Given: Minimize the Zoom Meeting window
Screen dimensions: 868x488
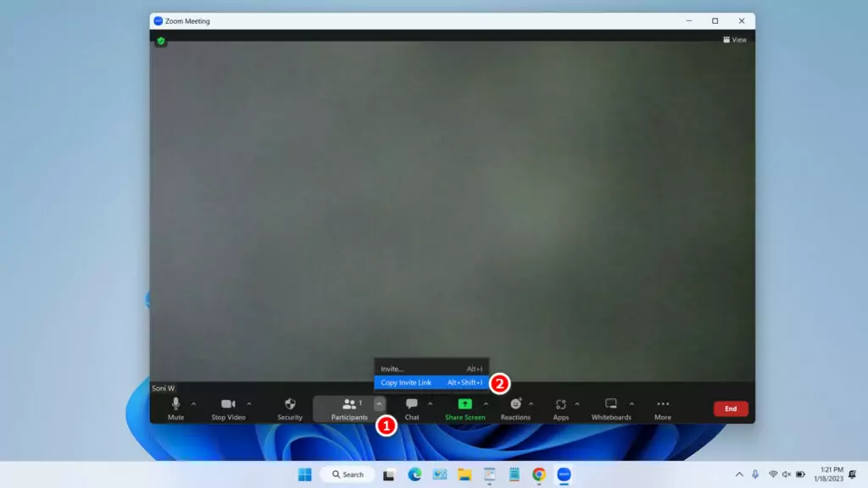Looking at the screenshot, I should tap(688, 21).
